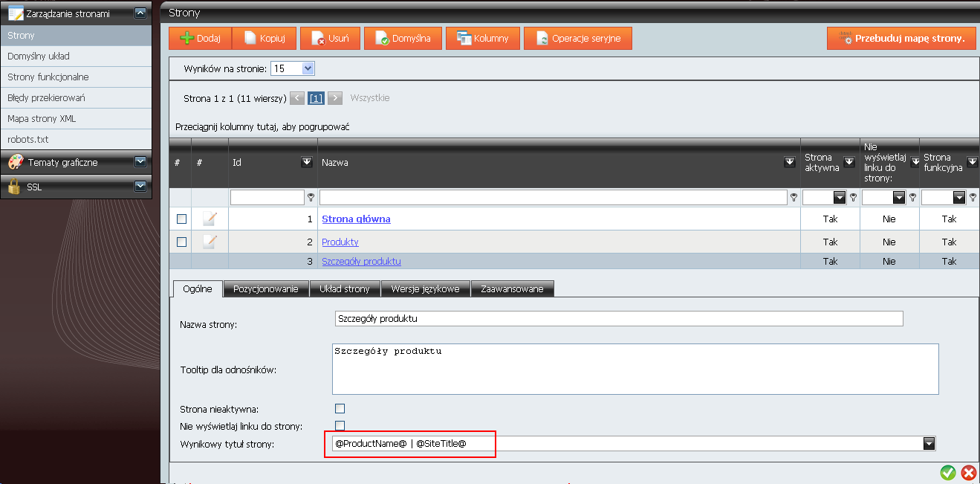Go to previous page arrow in pager

tap(296, 97)
